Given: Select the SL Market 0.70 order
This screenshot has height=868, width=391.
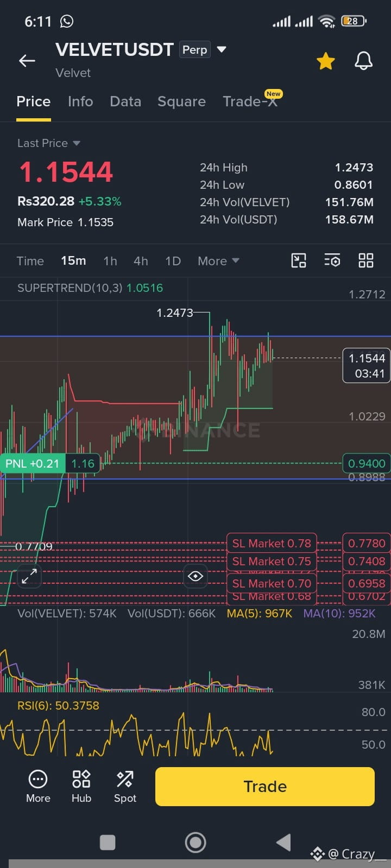Looking at the screenshot, I should click(x=272, y=584).
